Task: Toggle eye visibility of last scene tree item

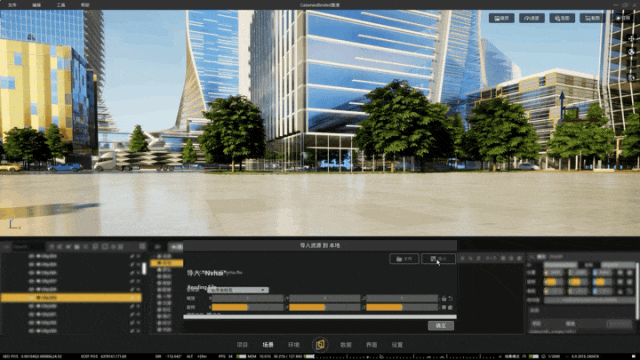Action: coord(31,331)
